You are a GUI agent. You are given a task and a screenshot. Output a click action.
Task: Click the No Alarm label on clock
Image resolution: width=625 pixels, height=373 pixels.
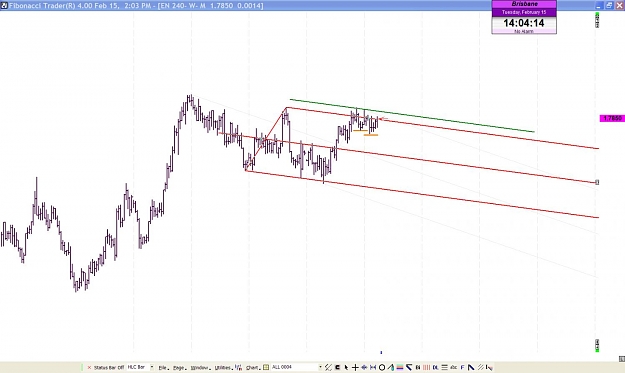click(524, 31)
